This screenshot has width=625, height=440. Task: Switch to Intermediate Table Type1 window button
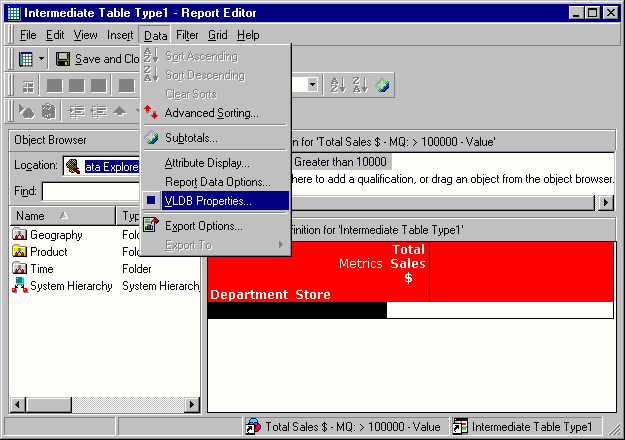pyautogui.click(x=526, y=427)
